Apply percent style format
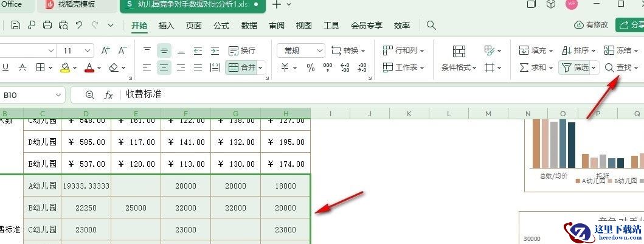The width and height of the screenshot is (644, 244). pyautogui.click(x=311, y=68)
